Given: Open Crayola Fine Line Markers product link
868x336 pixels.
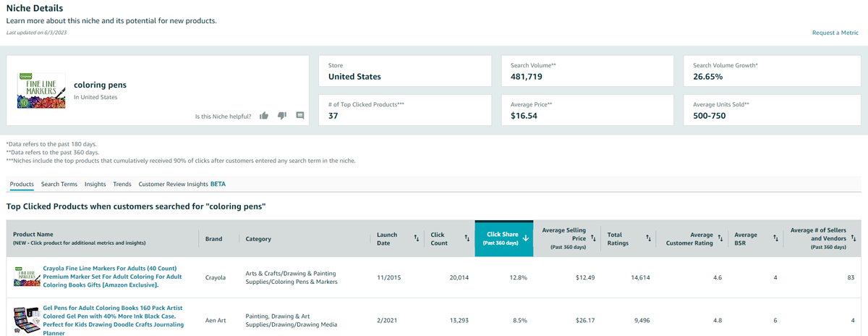Looking at the screenshot, I should [x=112, y=277].
